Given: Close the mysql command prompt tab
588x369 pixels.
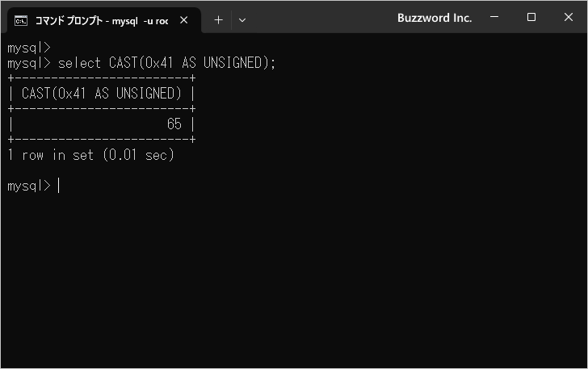Looking at the screenshot, I should 185,20.
